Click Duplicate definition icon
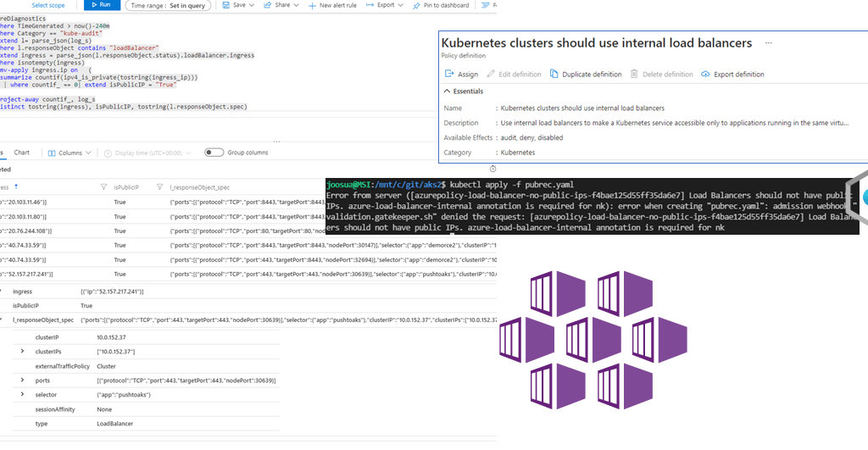 point(555,74)
